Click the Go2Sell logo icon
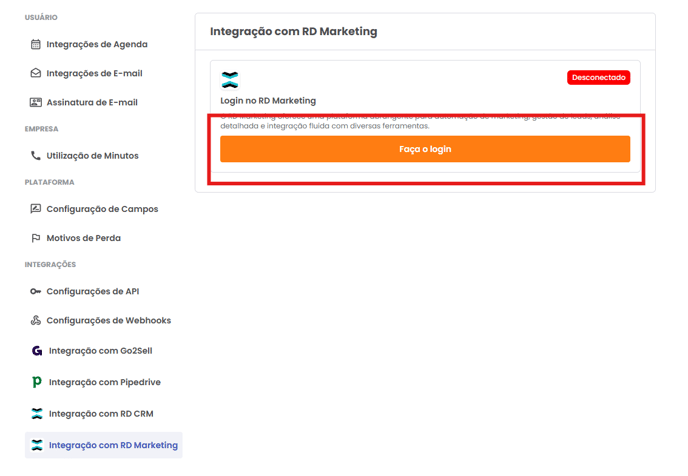 [37, 351]
